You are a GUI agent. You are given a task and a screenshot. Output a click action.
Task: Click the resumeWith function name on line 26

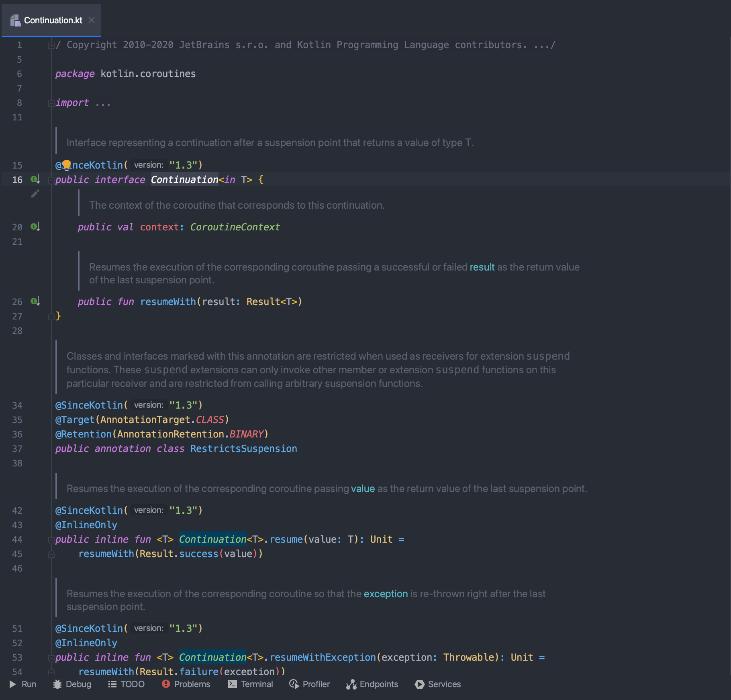(x=168, y=301)
